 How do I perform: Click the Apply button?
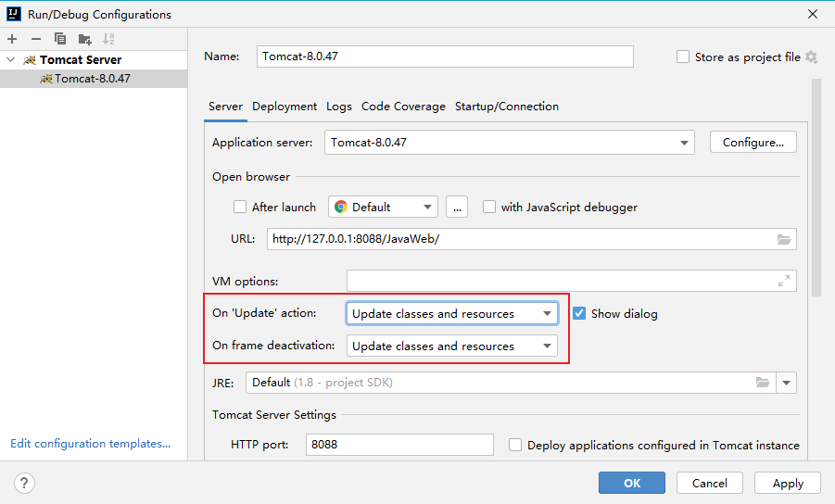pyautogui.click(x=788, y=483)
